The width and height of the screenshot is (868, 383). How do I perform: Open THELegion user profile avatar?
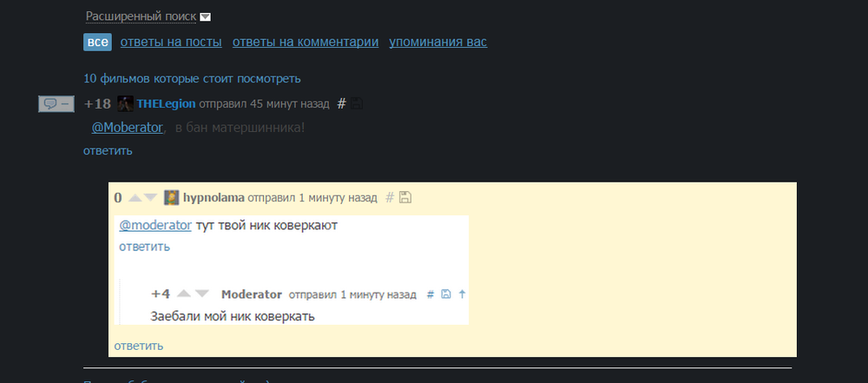click(x=125, y=103)
